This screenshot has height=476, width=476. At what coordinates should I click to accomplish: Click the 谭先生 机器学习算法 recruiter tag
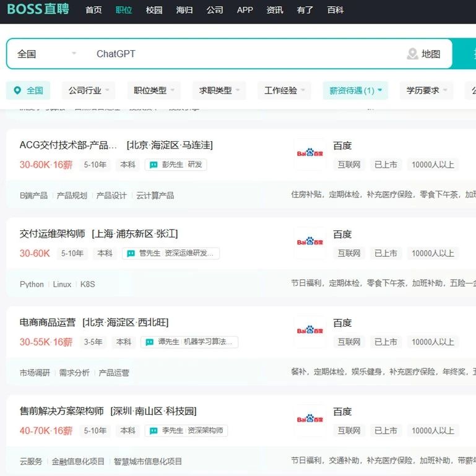click(x=189, y=342)
